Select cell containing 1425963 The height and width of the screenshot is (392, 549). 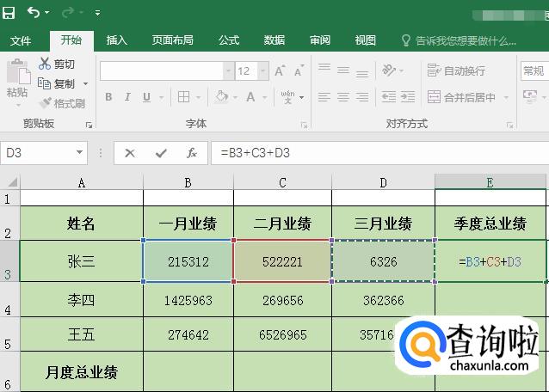point(188,300)
